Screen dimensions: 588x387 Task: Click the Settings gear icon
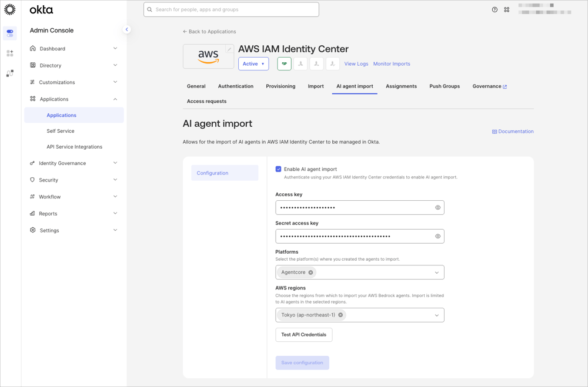32,230
